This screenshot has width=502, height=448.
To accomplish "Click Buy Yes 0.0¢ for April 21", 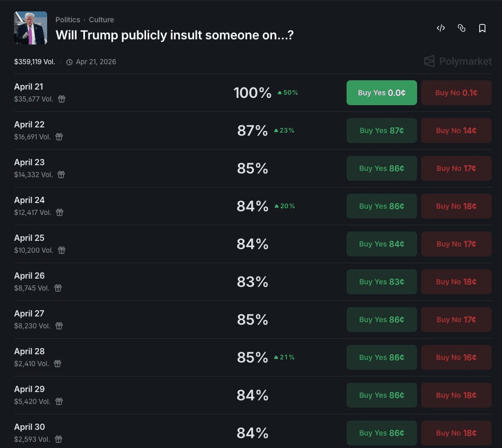I will click(x=381, y=93).
